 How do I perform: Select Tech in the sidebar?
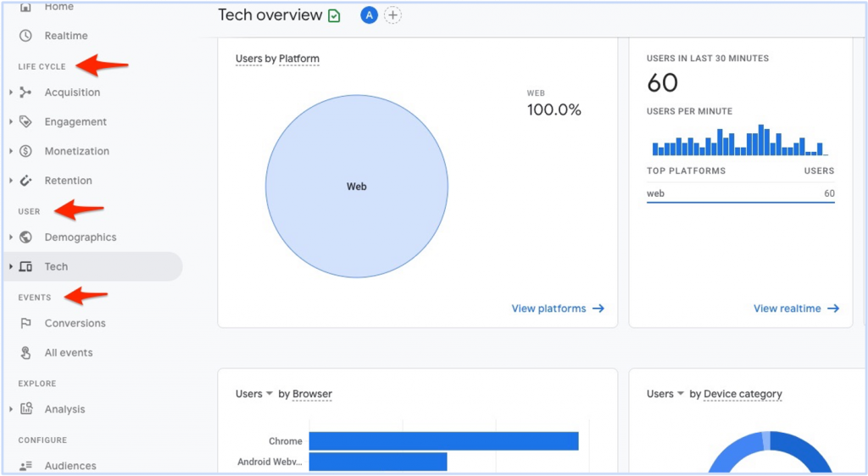click(x=56, y=266)
